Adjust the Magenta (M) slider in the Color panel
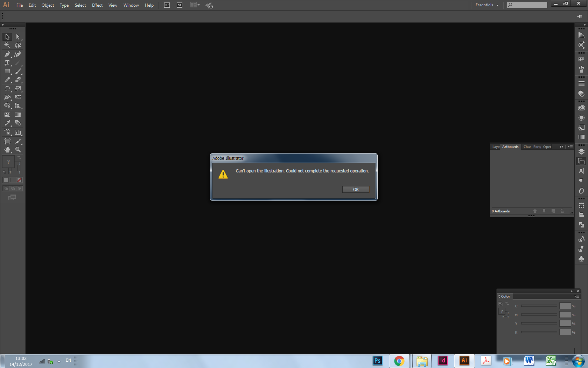The height and width of the screenshot is (368, 588). [539, 315]
